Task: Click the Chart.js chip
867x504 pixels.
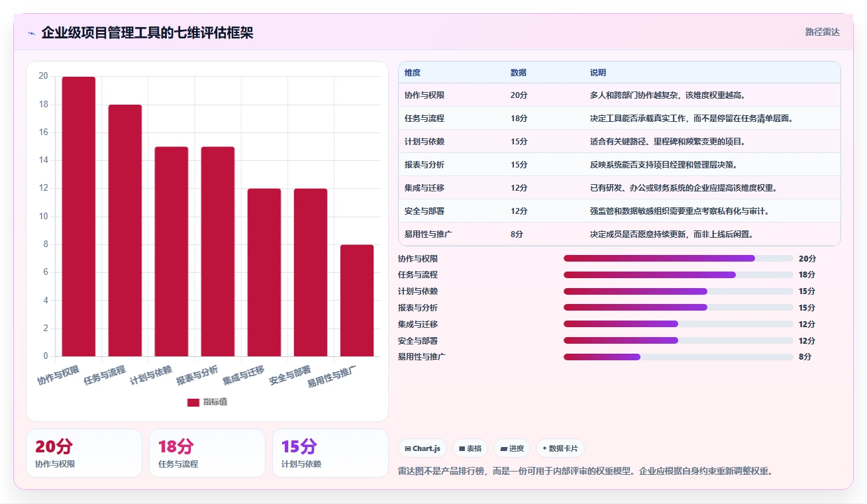Action: point(423,448)
